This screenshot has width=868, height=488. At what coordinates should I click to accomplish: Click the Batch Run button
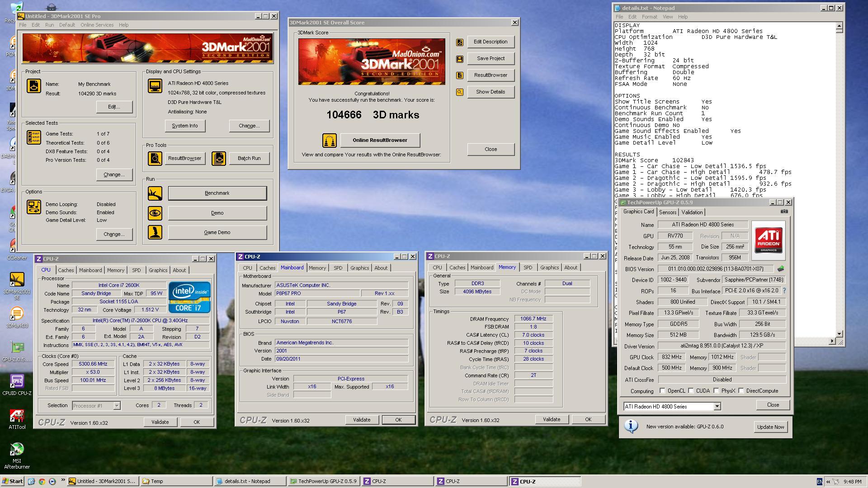tap(249, 158)
